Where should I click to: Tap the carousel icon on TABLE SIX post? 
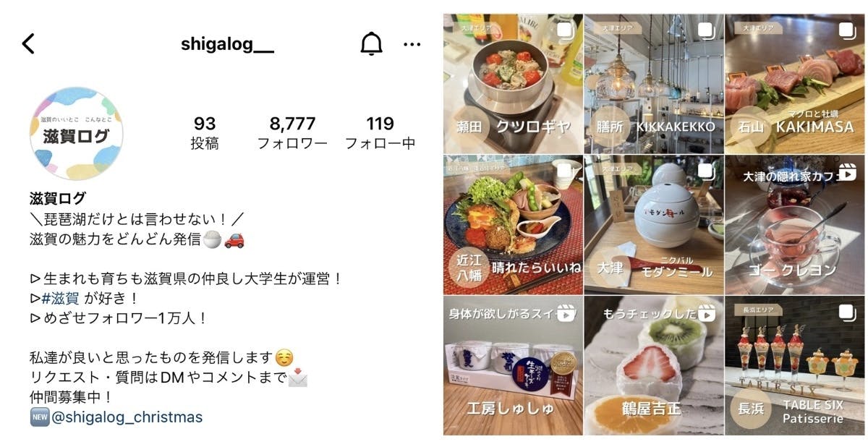(x=847, y=314)
